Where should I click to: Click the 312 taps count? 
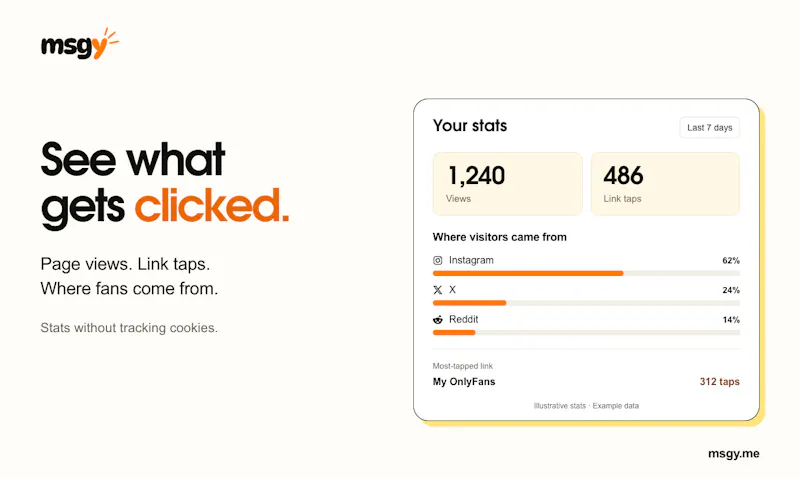pos(719,382)
